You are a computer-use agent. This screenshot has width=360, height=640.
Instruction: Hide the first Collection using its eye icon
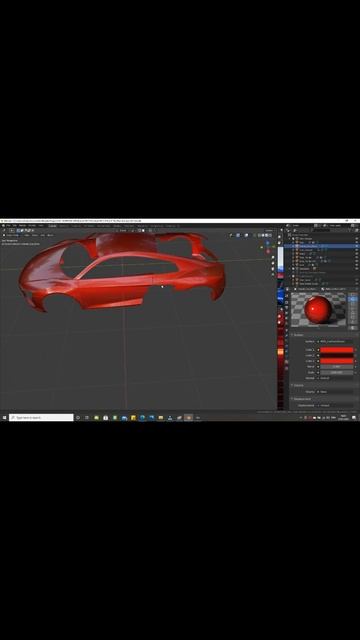point(357,238)
